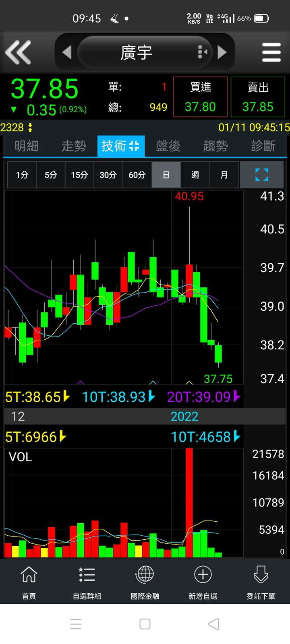The width and height of the screenshot is (290, 644).
Task: Select the 30分 chart interval
Action: point(108,175)
